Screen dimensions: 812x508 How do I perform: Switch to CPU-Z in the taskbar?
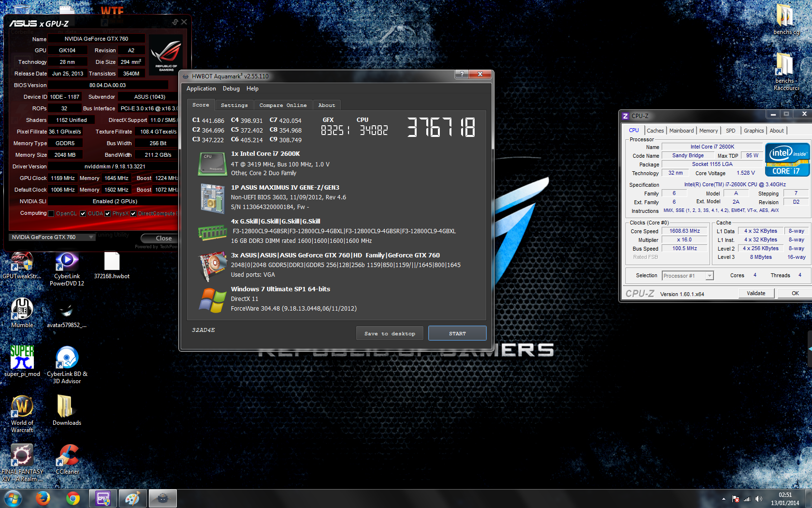[103, 498]
